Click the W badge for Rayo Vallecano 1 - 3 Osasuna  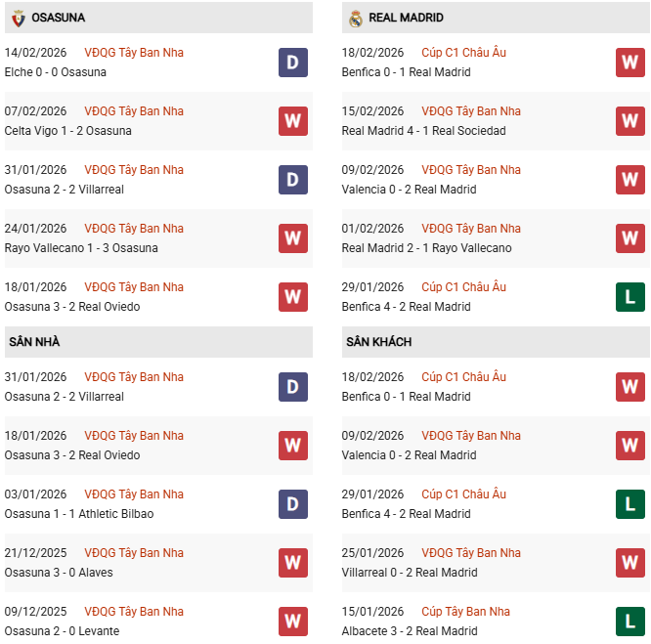[x=292, y=238]
